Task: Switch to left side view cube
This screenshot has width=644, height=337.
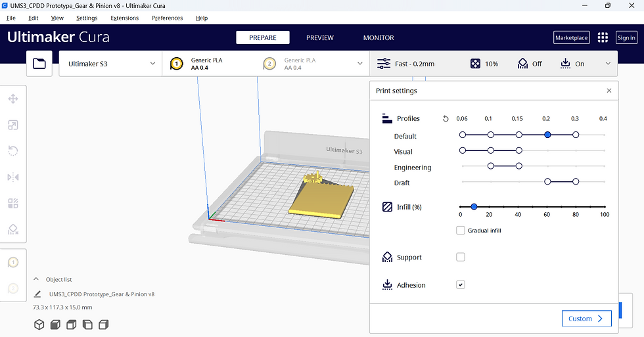Action: [x=87, y=325]
